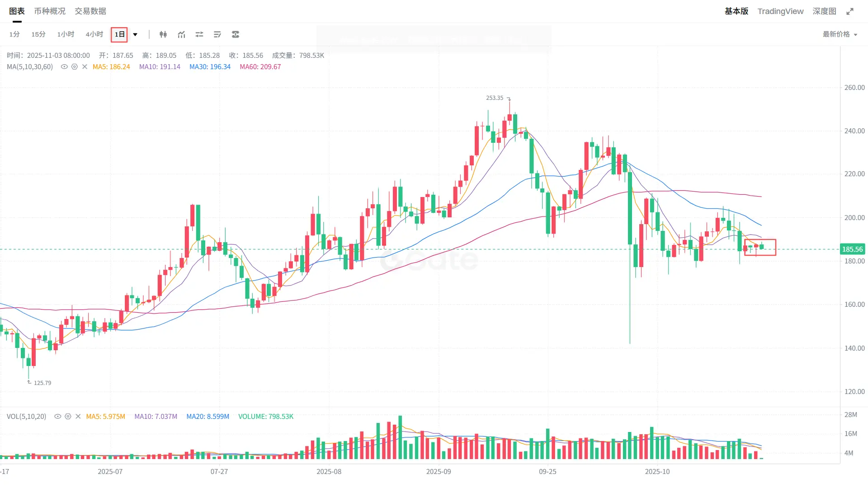Screen dimensions: 868x488
Task: Open the candlestick chart type icon
Action: [163, 34]
